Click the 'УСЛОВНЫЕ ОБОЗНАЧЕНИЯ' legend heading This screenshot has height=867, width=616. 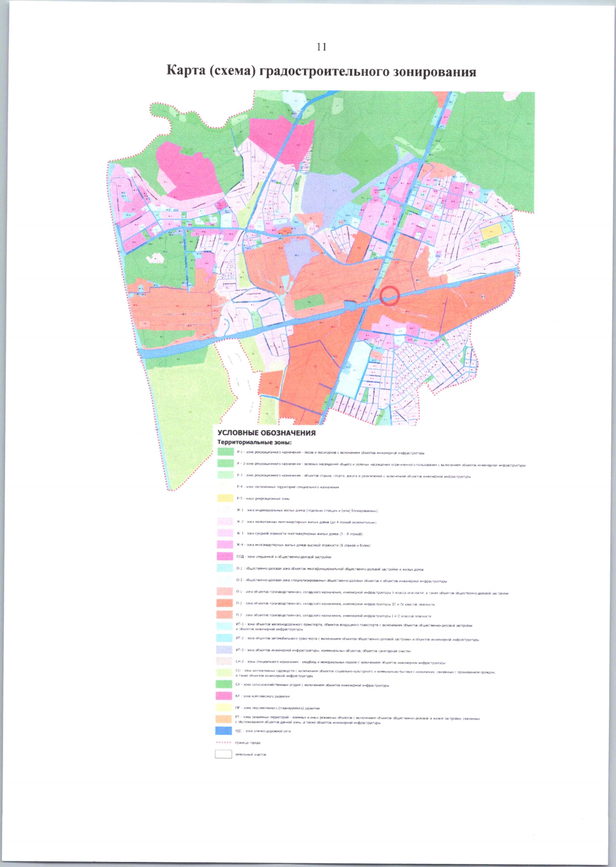pyautogui.click(x=266, y=433)
